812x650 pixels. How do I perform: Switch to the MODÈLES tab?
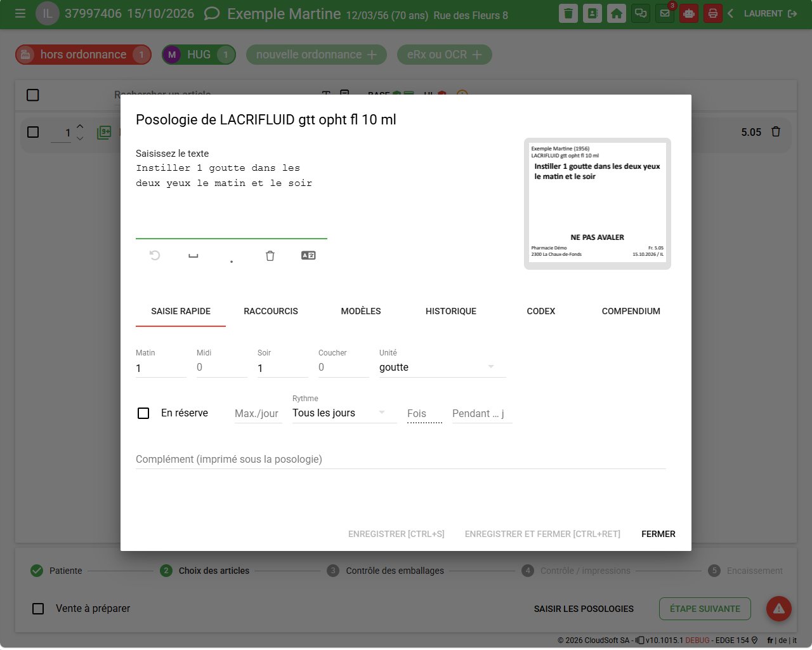point(361,311)
